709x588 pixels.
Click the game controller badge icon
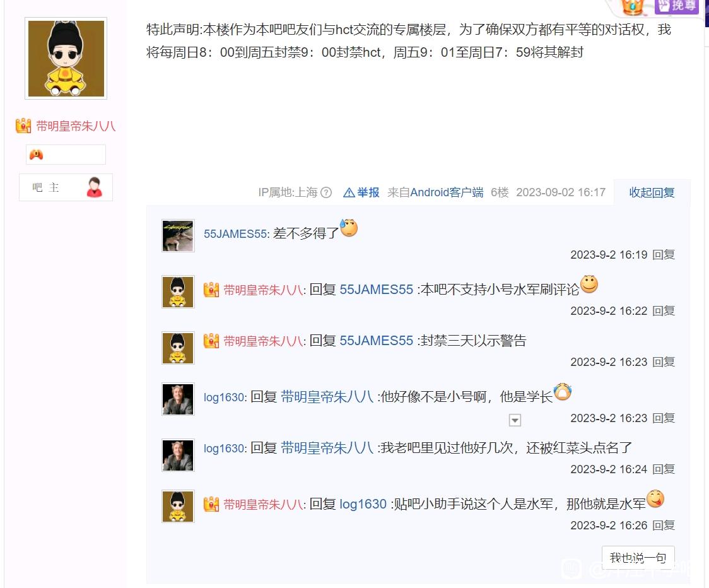click(36, 155)
